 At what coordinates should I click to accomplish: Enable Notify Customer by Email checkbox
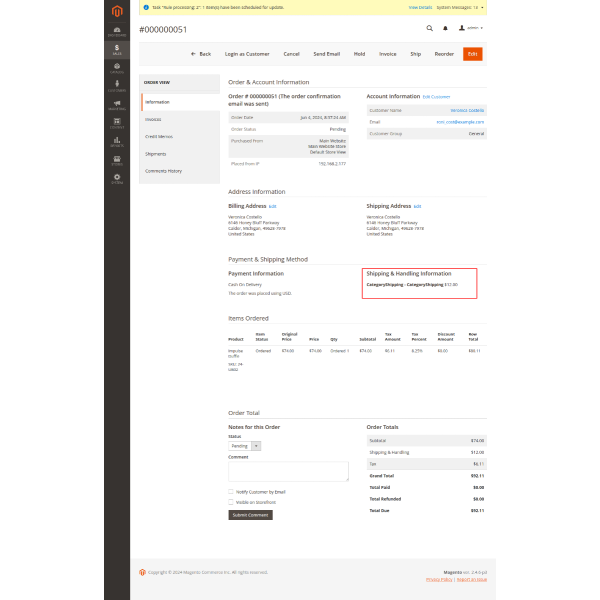coord(231,492)
